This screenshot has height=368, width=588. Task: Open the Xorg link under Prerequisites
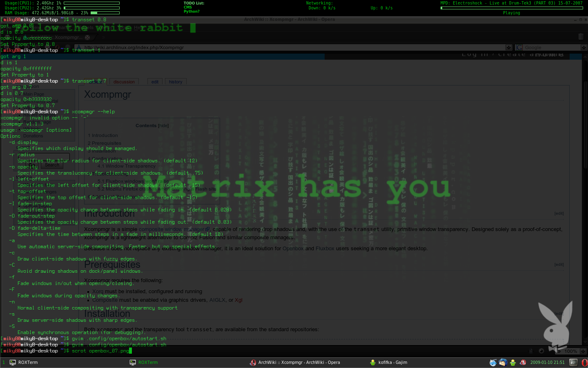pyautogui.click(x=98, y=292)
